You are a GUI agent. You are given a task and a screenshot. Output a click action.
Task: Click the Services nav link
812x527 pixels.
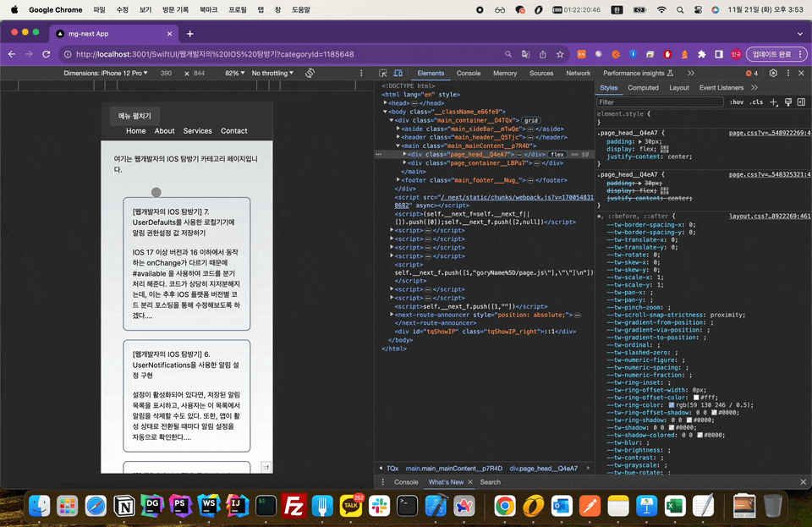pyautogui.click(x=197, y=131)
